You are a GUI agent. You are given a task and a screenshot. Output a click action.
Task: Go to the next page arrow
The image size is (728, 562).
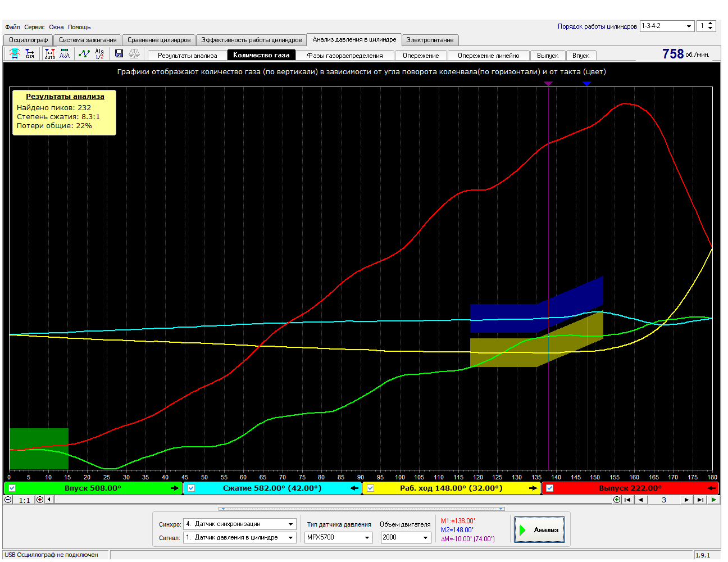pyautogui.click(x=686, y=500)
